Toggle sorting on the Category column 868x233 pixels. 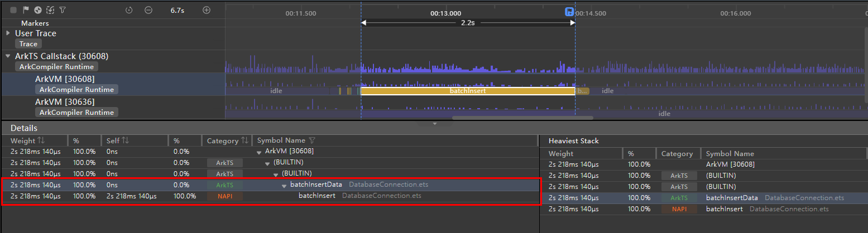(244, 141)
